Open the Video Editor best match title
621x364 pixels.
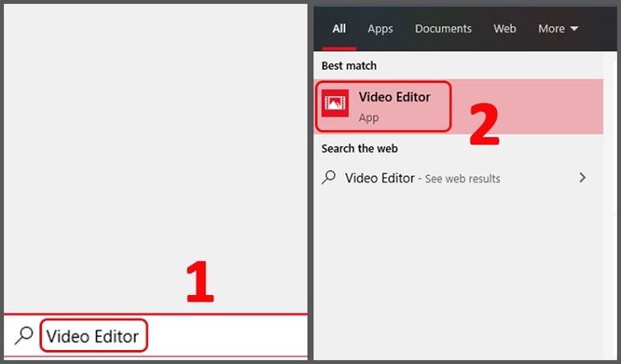tap(394, 97)
